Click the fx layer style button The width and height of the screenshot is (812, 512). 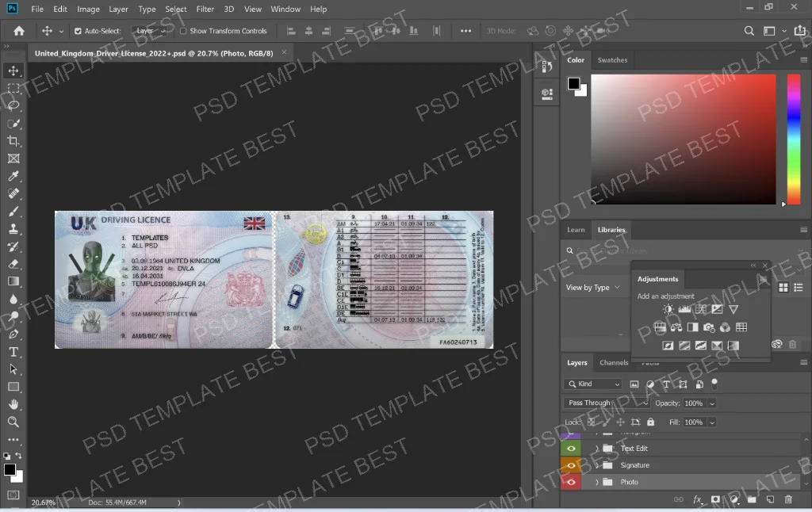[698, 499]
